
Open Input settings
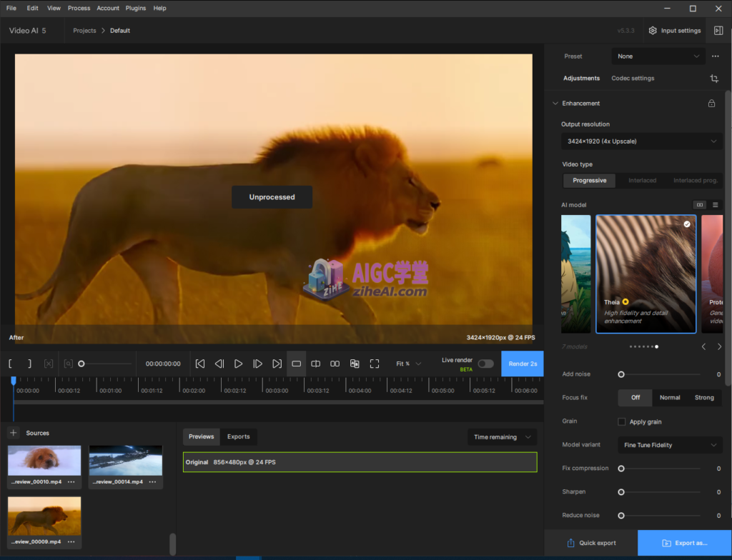[x=675, y=30]
